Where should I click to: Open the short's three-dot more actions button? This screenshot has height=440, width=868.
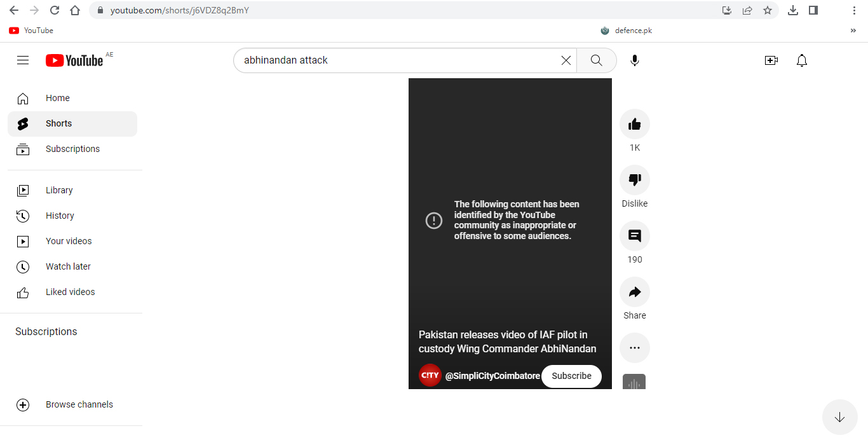pos(635,348)
